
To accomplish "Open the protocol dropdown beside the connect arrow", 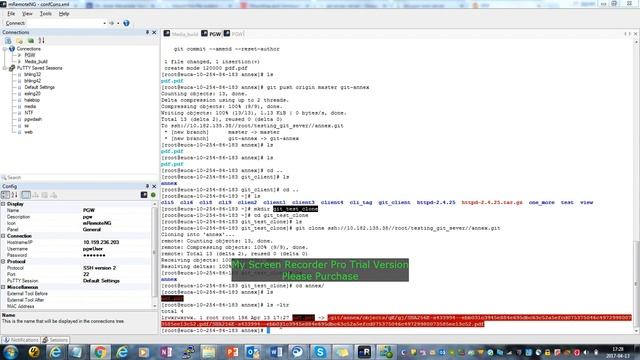I will pyautogui.click(x=118, y=23).
